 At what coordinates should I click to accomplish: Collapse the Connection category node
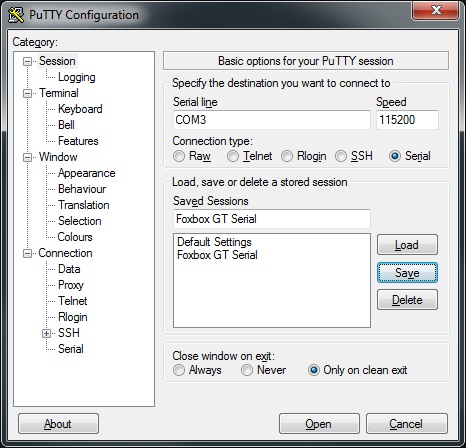coord(27,253)
